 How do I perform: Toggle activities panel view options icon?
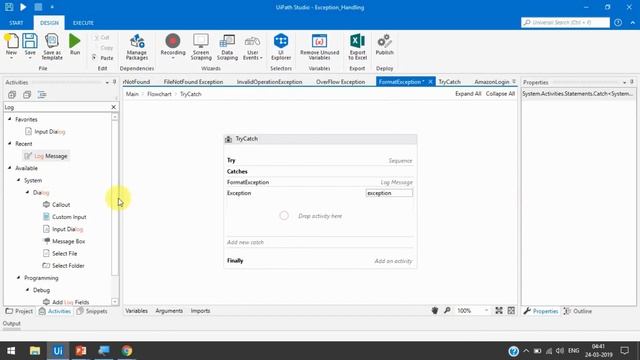click(42, 95)
